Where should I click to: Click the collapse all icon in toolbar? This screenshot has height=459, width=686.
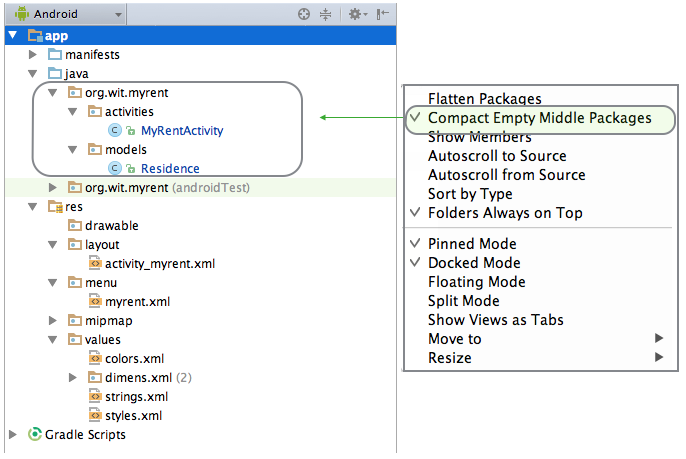(325, 15)
